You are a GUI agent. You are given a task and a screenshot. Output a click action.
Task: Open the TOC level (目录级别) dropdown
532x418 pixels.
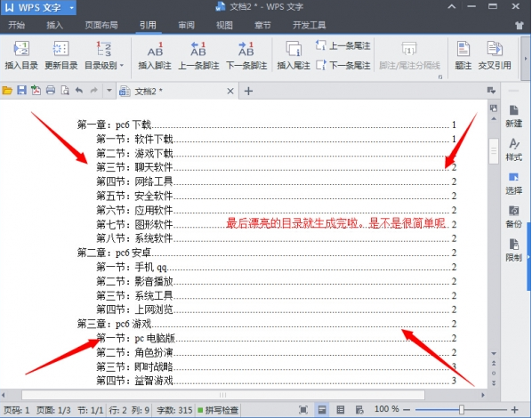(104, 56)
